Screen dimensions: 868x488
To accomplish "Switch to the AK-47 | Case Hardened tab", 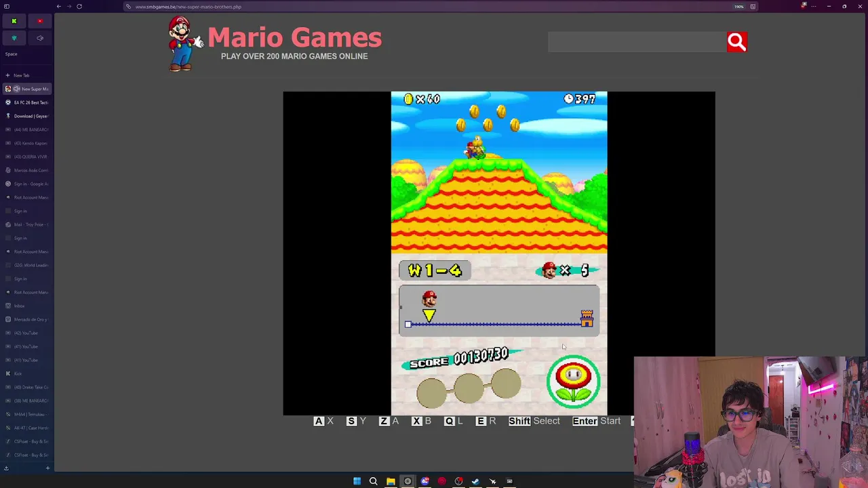I will [26, 428].
